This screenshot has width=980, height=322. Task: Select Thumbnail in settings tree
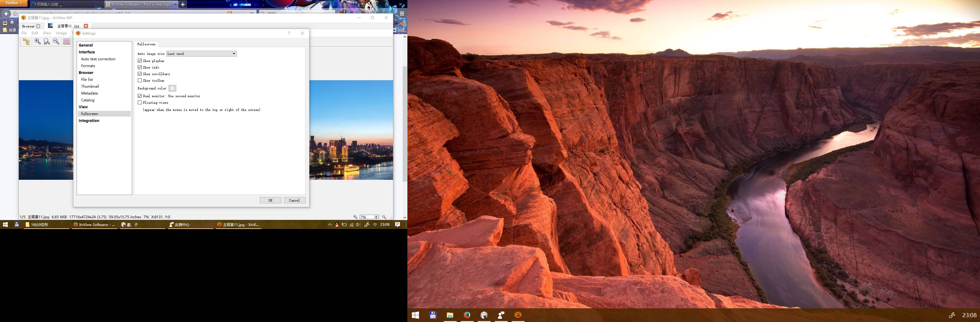[x=90, y=86]
